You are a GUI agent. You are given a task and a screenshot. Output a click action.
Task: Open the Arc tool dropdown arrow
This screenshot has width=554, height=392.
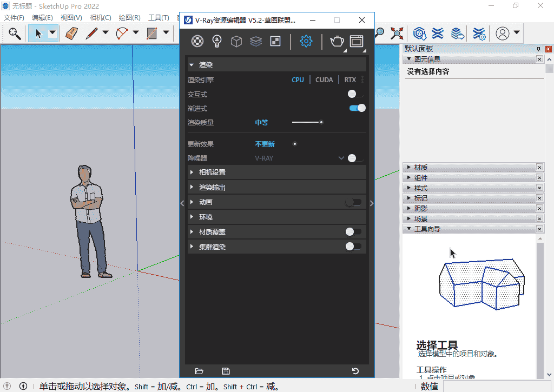[135, 34]
